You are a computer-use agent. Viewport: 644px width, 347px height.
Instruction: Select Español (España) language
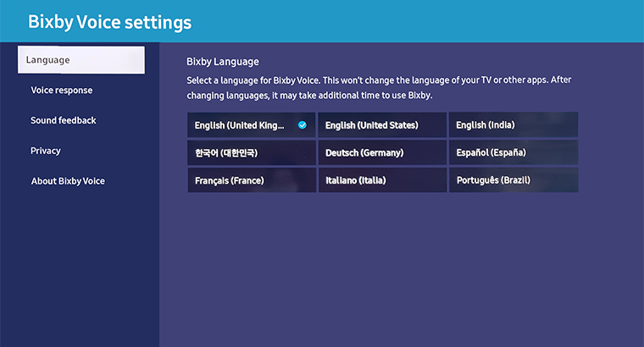[x=514, y=152]
